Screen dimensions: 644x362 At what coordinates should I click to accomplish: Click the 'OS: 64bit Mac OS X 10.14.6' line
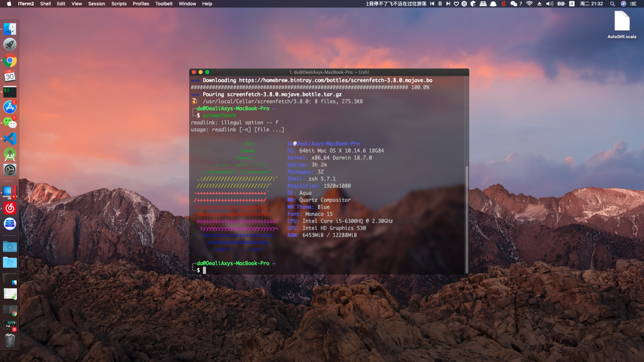(335, 151)
